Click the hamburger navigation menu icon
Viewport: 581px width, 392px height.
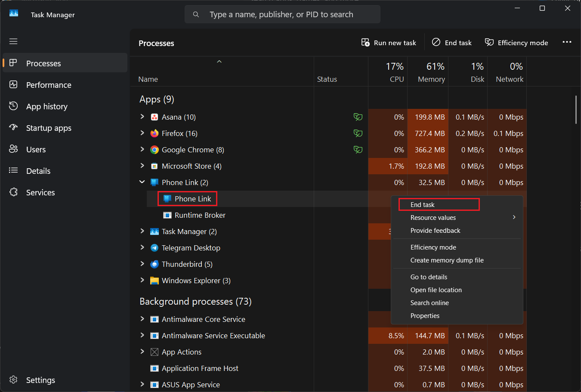[x=13, y=41]
